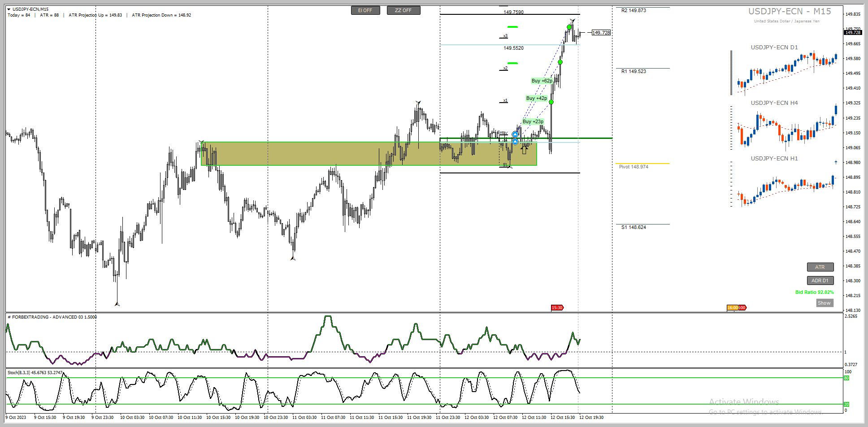Viewport: 868px width, 427px height.
Task: Click the swing-high arrow above the latest peak
Action: 573,21
